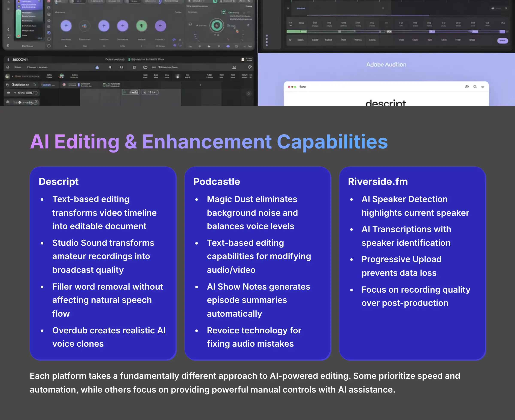This screenshot has height=420, width=515.
Task: Click the outlined circle with the colorful icon
Action: (x=85, y=26)
